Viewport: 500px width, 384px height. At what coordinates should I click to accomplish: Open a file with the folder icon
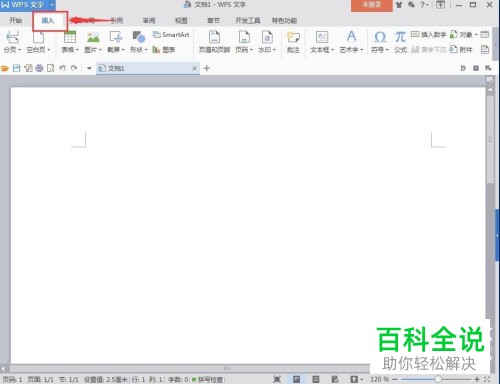pos(5,68)
